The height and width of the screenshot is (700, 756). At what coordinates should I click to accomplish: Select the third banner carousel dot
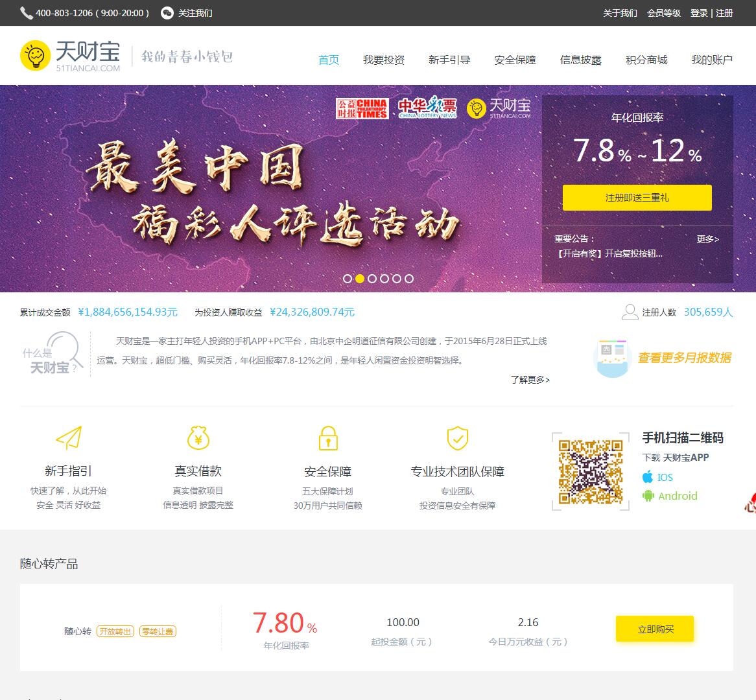(x=372, y=279)
